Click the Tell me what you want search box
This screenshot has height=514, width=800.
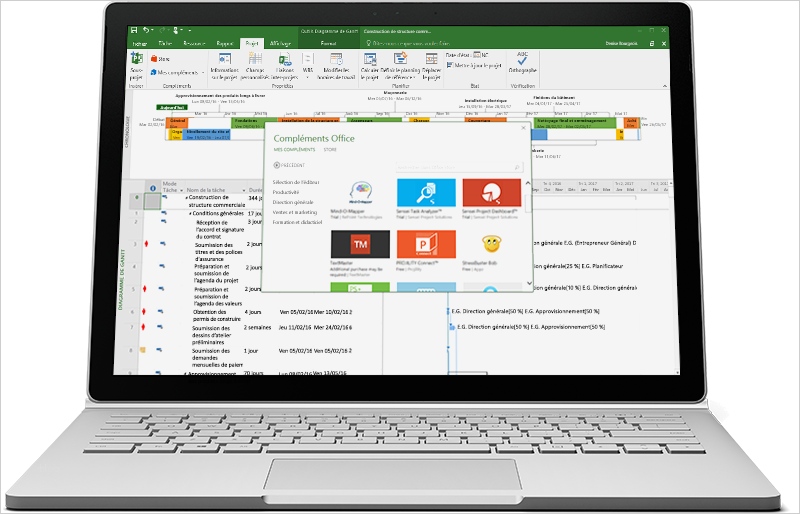[x=408, y=44]
